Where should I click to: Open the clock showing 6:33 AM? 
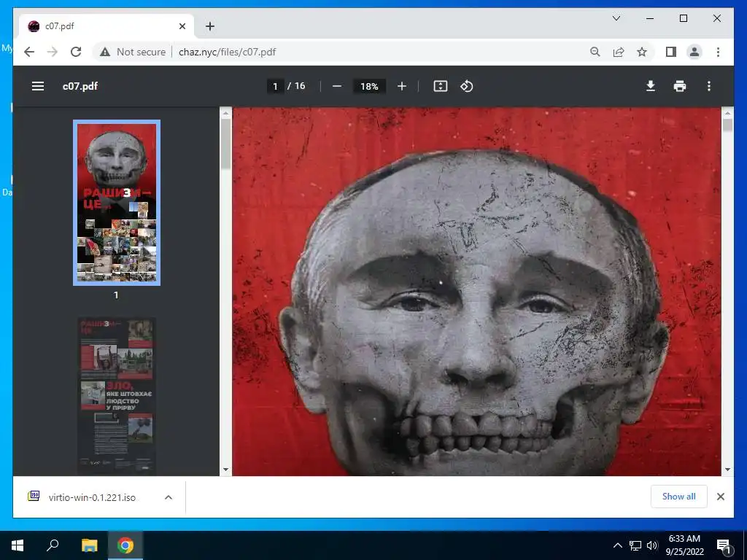(x=684, y=545)
